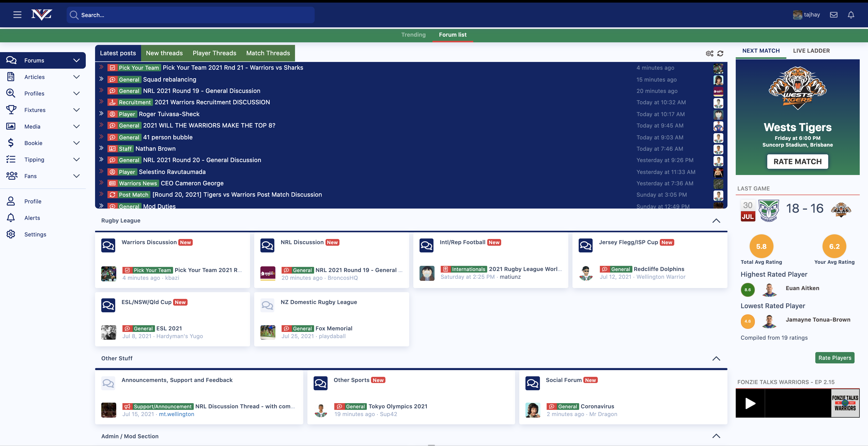Click the Settings gear icon in sidebar
The height and width of the screenshot is (446, 868).
pos(11,234)
